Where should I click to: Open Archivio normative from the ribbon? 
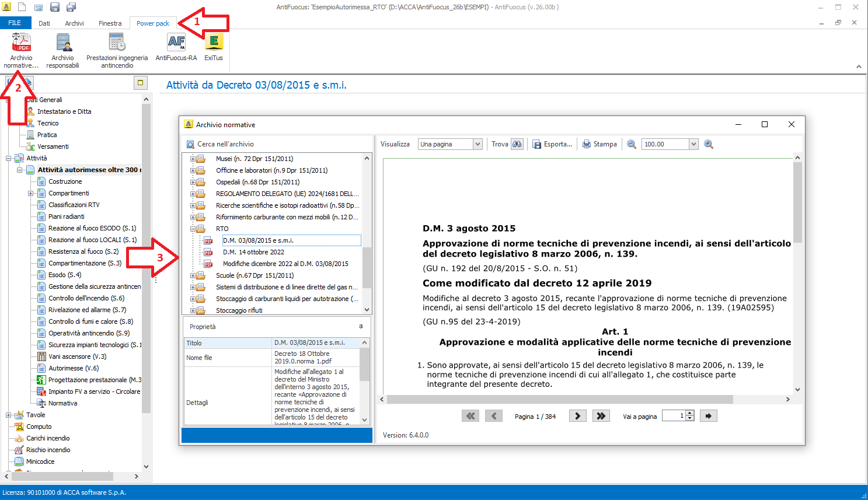(22, 50)
